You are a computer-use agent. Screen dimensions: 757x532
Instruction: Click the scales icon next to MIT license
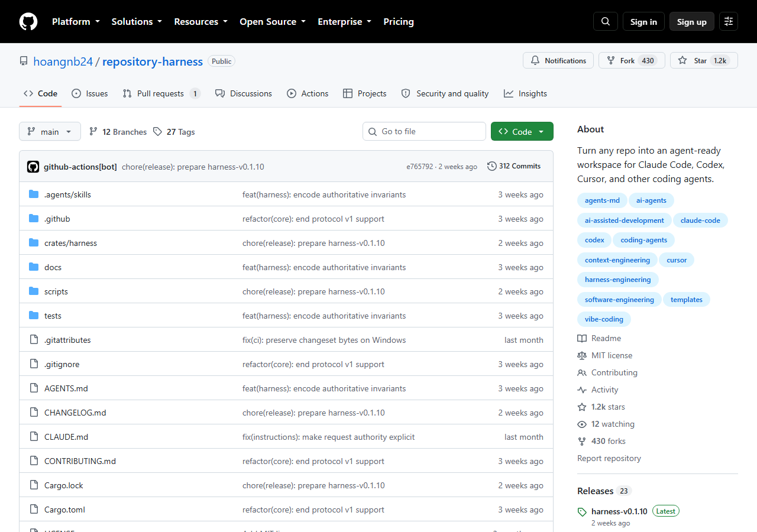582,356
